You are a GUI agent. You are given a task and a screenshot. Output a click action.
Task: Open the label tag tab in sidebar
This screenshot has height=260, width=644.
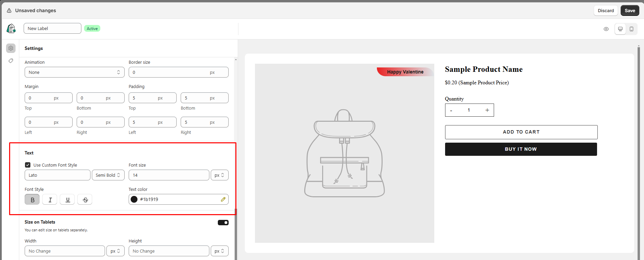pyautogui.click(x=11, y=61)
